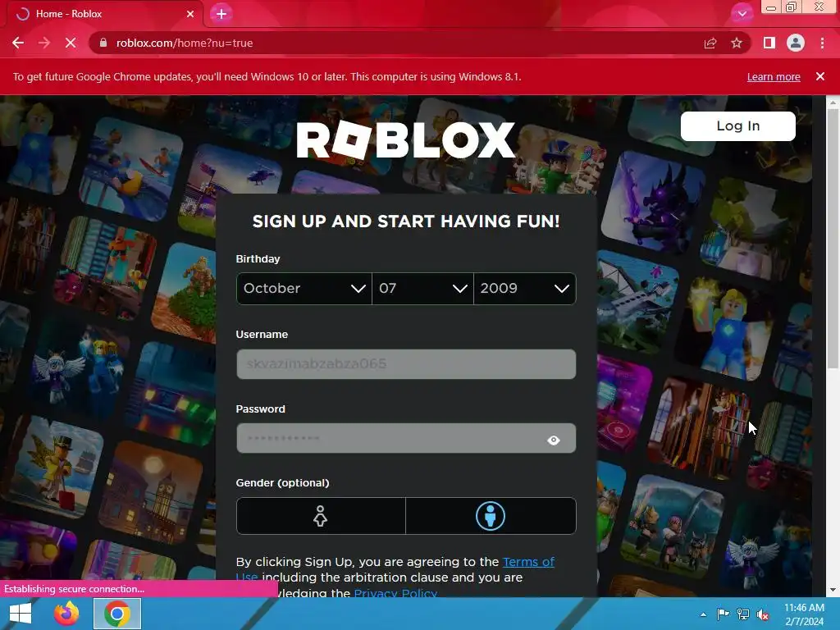Open the birthday month dropdown showing October
840x630 pixels.
[304, 288]
